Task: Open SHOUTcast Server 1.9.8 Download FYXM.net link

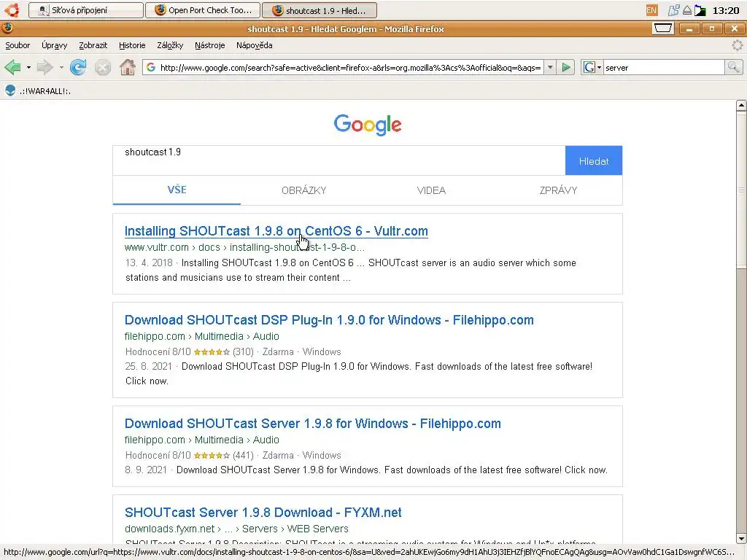Action: [263, 513]
